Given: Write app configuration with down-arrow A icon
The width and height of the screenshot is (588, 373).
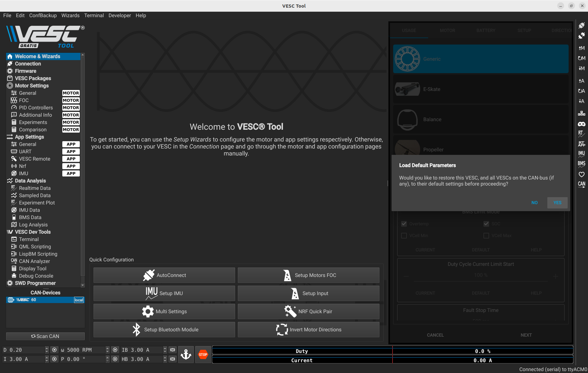Looking at the screenshot, I should (582, 101).
